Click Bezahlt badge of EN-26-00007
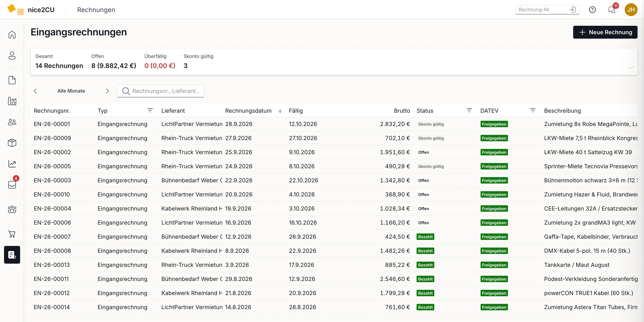The width and height of the screenshot is (644, 322). tap(425, 237)
